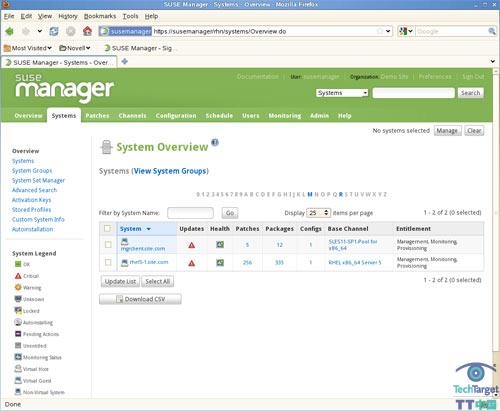Reload the page with refresh icon

[54, 31]
